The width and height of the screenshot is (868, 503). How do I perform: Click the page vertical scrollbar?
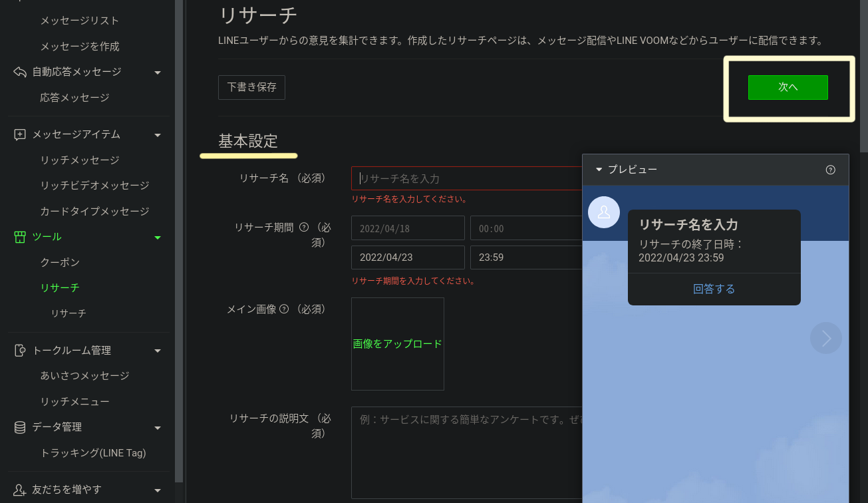[x=863, y=77]
